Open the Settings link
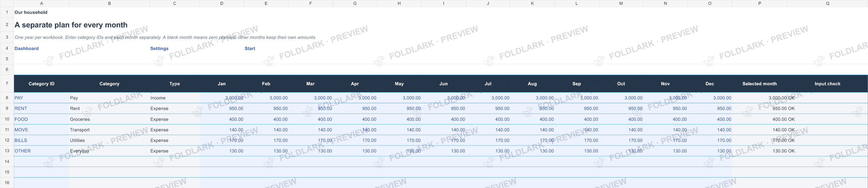The height and width of the screenshot is (188, 868). (x=159, y=49)
